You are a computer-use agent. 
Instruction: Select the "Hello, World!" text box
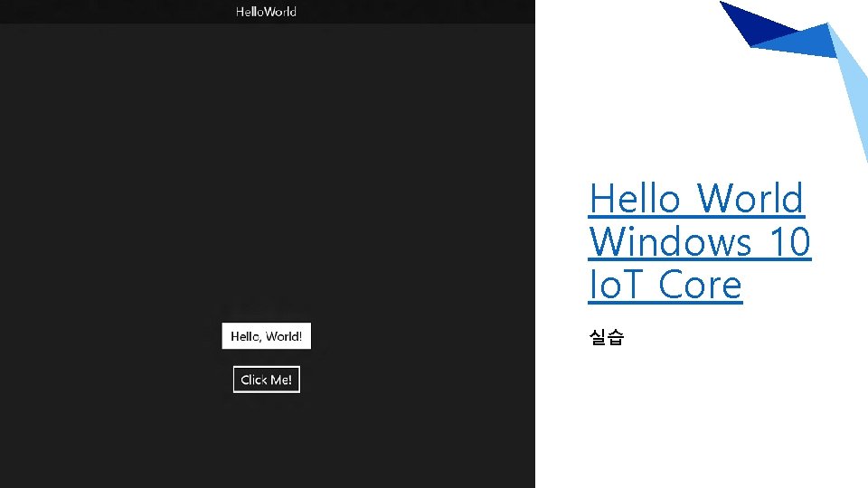point(266,336)
